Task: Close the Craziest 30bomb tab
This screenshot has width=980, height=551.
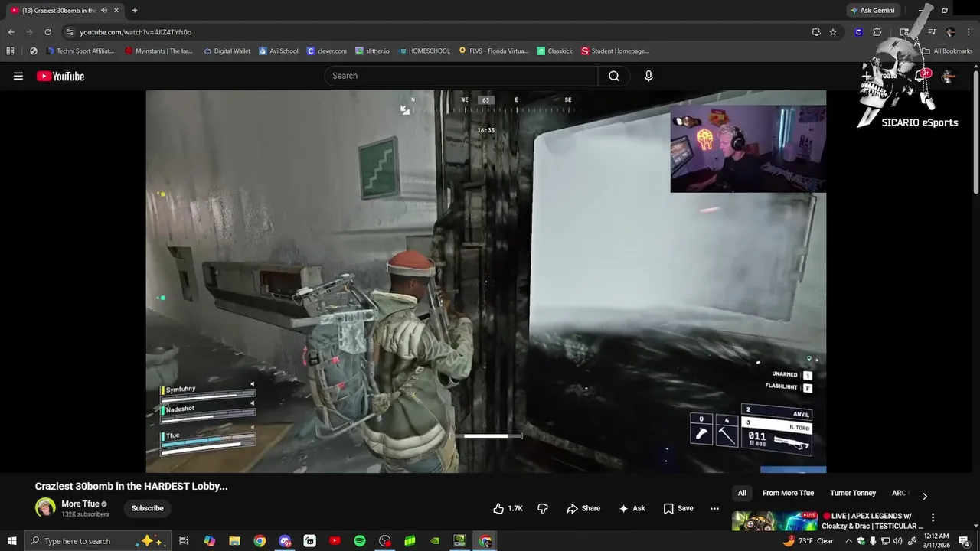Action: tap(116, 10)
